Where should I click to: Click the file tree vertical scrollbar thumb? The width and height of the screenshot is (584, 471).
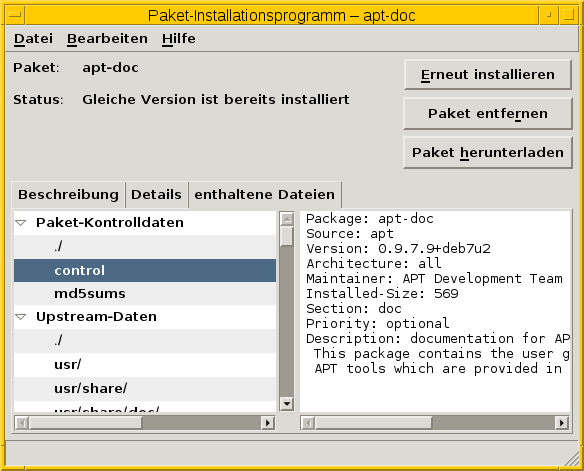coord(286,236)
